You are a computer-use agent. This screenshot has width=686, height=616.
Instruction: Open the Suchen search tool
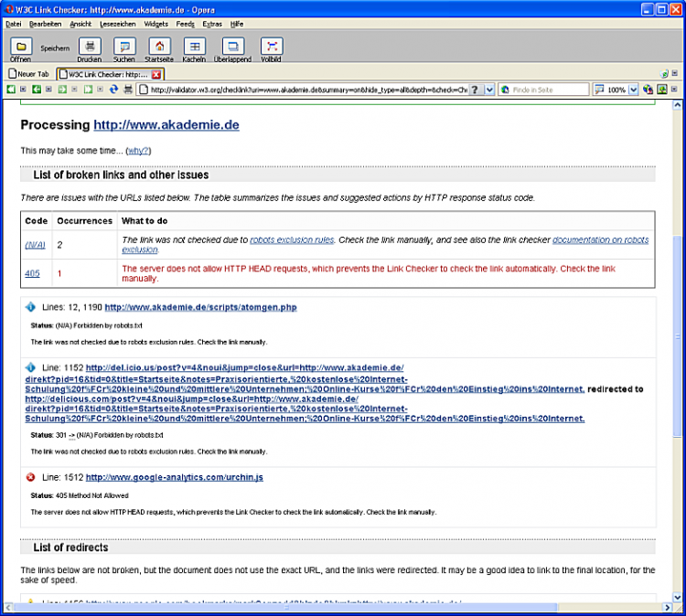tap(124, 47)
